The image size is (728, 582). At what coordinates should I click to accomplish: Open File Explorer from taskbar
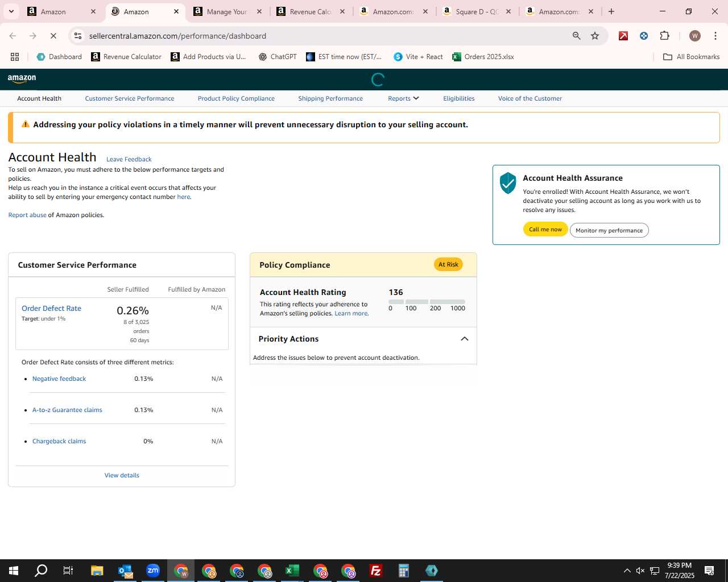(x=97, y=571)
